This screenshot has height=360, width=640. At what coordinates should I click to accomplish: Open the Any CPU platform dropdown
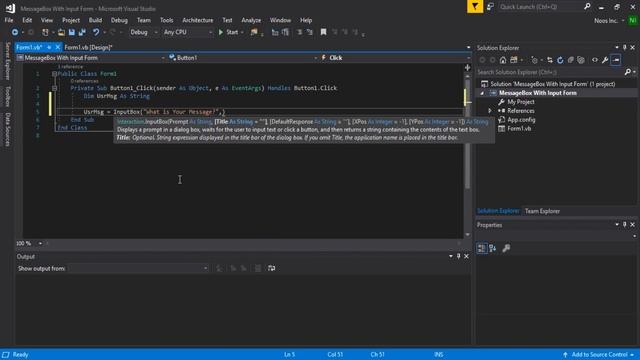(x=188, y=32)
